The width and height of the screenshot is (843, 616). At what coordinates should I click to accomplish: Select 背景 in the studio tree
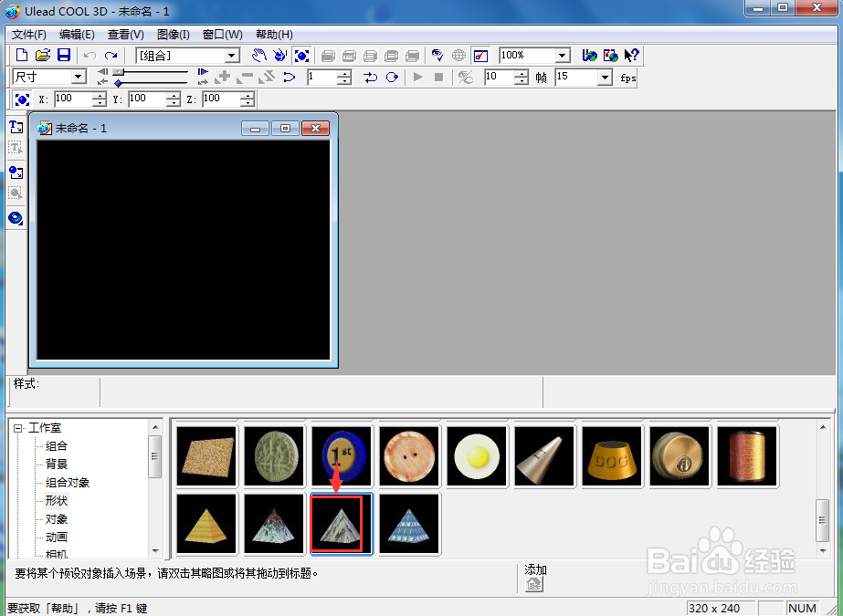(57, 464)
